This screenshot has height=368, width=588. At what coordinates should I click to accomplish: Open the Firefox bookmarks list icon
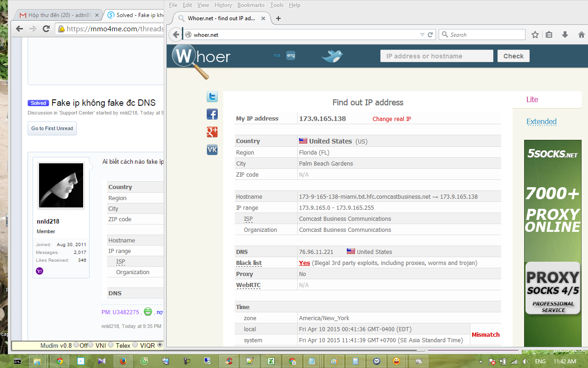pyautogui.click(x=549, y=34)
